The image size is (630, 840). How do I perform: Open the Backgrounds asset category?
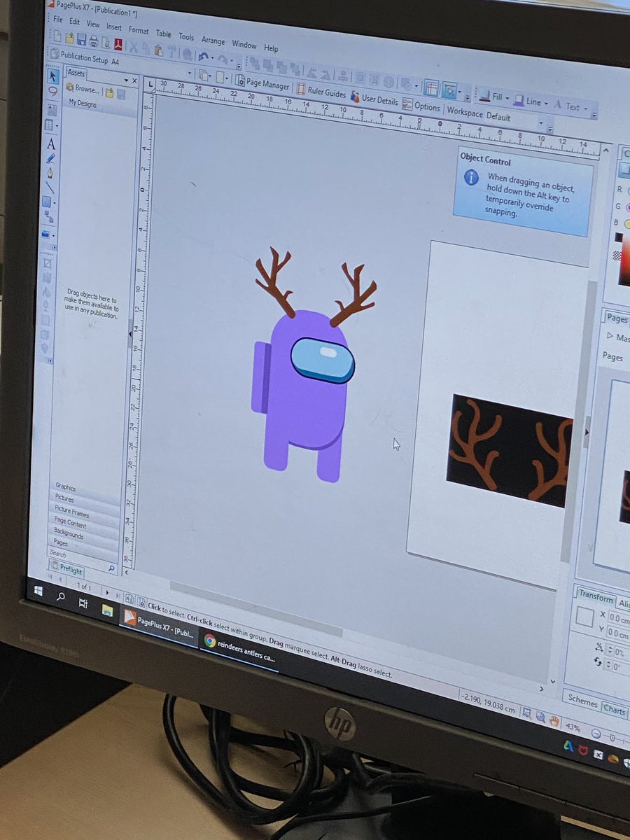(x=69, y=533)
